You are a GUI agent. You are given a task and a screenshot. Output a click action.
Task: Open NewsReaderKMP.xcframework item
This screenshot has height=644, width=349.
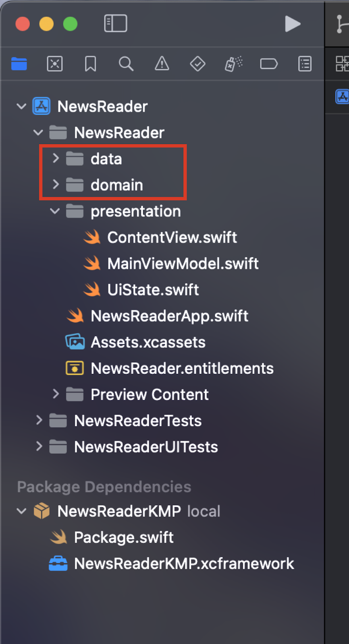coord(171,563)
